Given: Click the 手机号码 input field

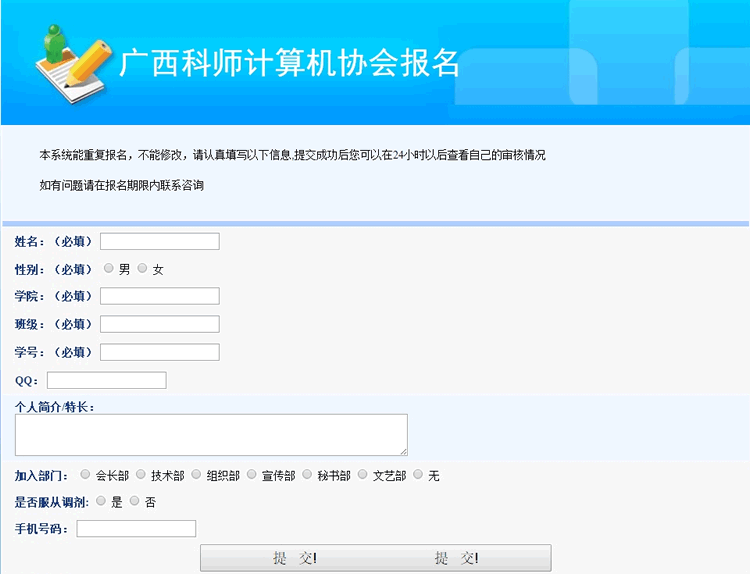Looking at the screenshot, I should pyautogui.click(x=136, y=529).
